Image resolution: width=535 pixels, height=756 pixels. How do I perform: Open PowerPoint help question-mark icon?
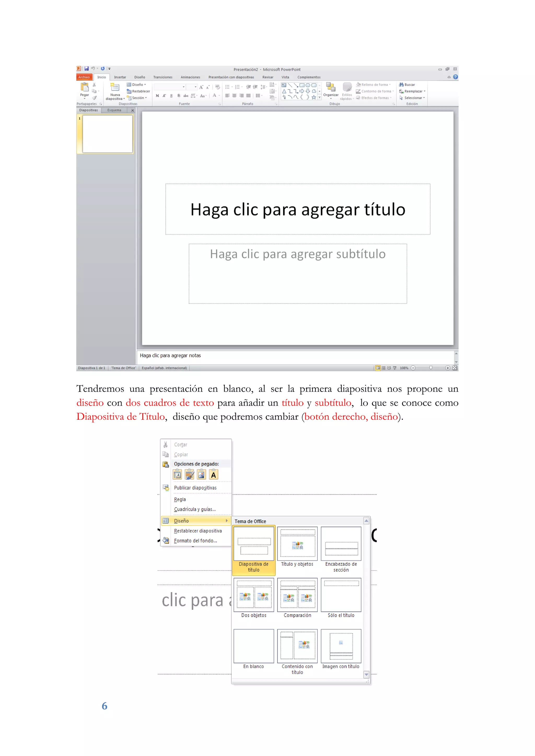pos(455,77)
